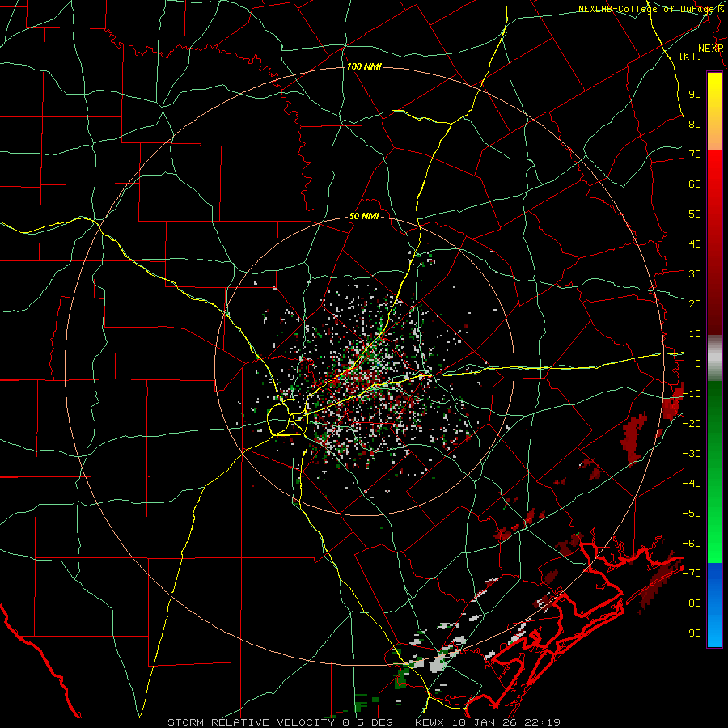728x728 pixels.
Task: Click the -80 scale value
Action: [692, 603]
